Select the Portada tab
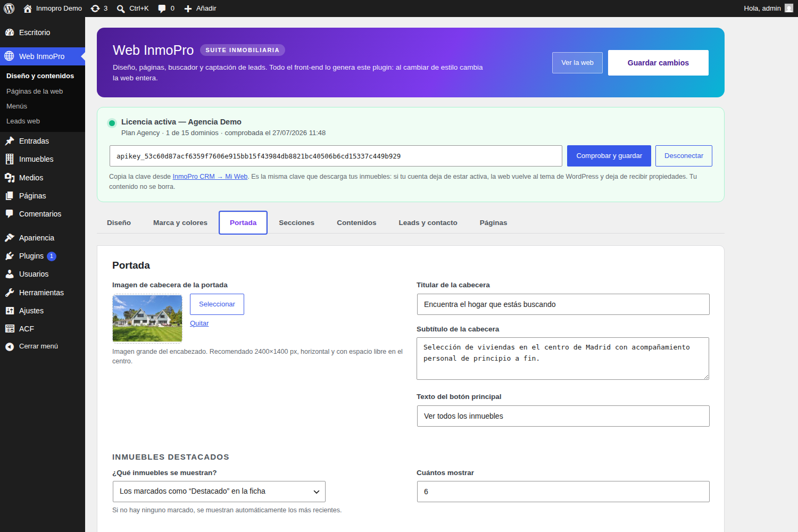This screenshot has width=798, height=532. point(243,222)
